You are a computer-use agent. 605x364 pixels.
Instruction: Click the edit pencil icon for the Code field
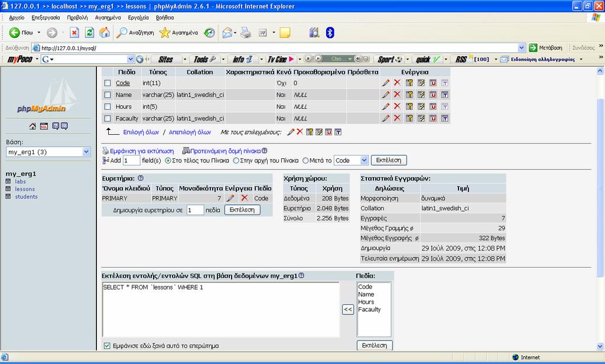(x=385, y=83)
